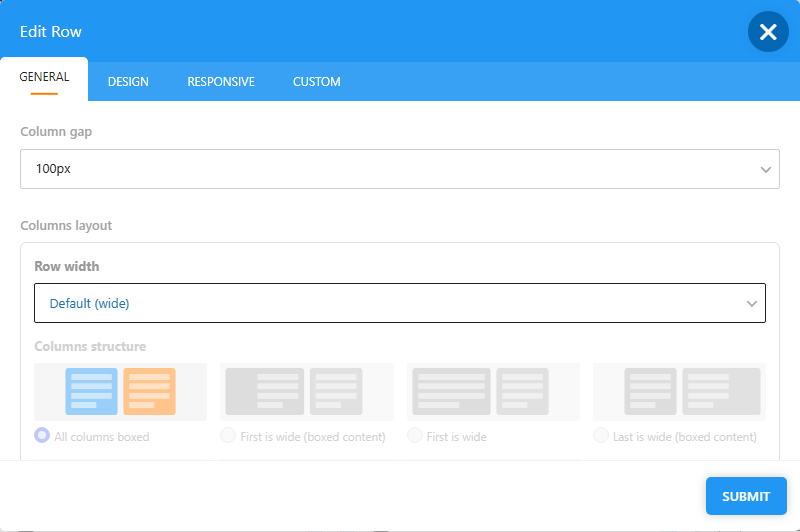800x532 pixels.
Task: Click the Columns layout label
Action: (66, 225)
